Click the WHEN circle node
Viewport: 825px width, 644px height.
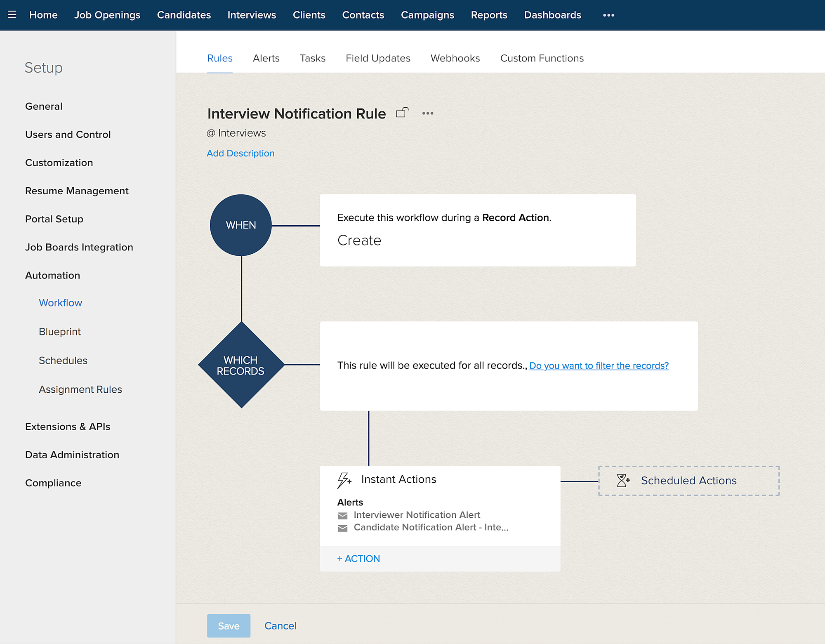click(x=241, y=225)
